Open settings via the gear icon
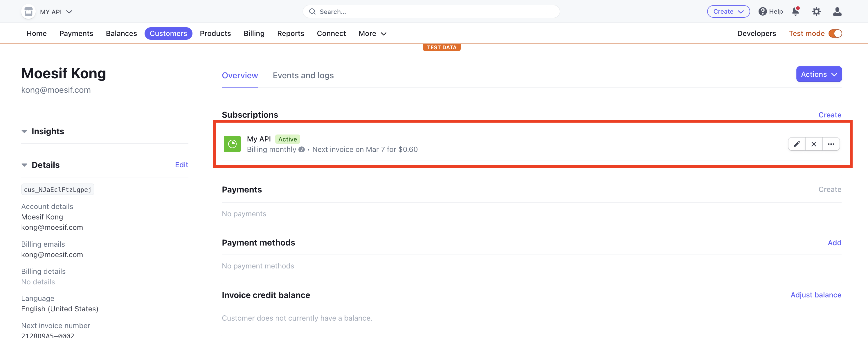 click(x=816, y=12)
